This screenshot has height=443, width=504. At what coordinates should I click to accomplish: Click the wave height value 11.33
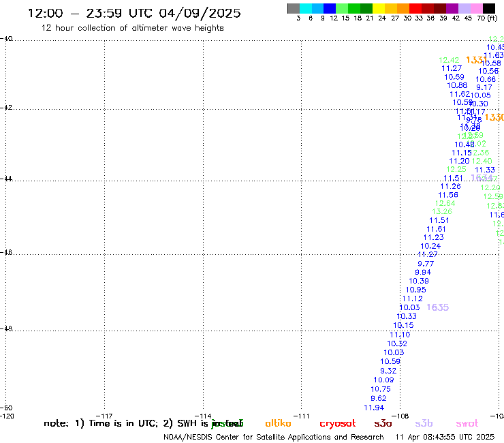[485, 170]
